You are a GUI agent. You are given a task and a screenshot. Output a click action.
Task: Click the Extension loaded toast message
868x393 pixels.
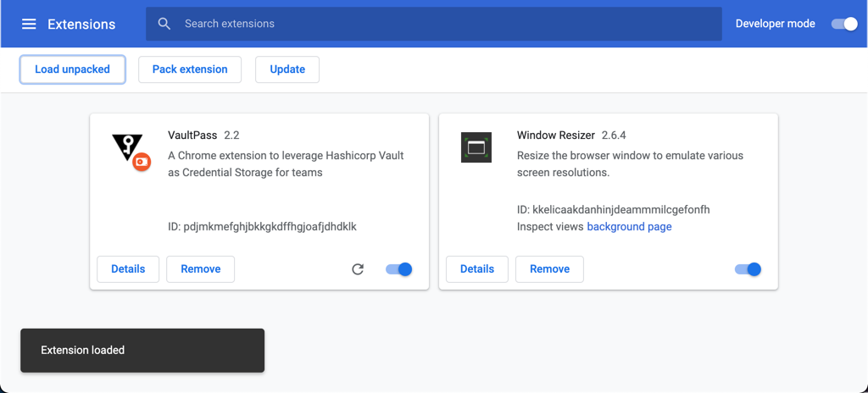[142, 351]
